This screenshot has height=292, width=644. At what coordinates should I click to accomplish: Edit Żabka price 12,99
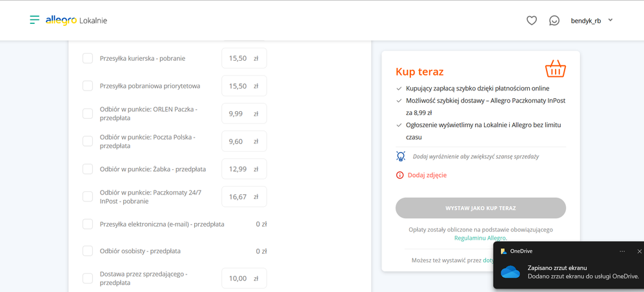(244, 169)
